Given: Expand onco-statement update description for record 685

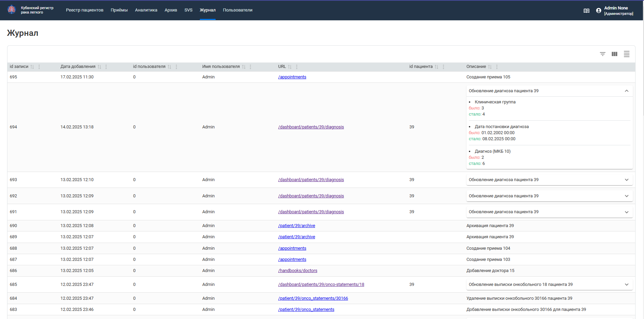Looking at the screenshot, I should tap(626, 285).
